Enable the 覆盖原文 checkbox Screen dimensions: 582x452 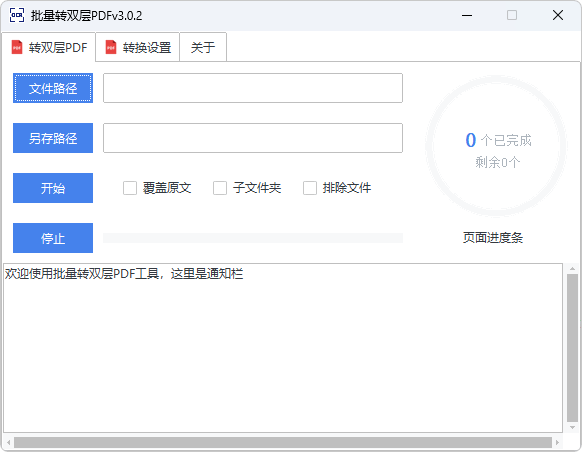[x=130, y=188]
